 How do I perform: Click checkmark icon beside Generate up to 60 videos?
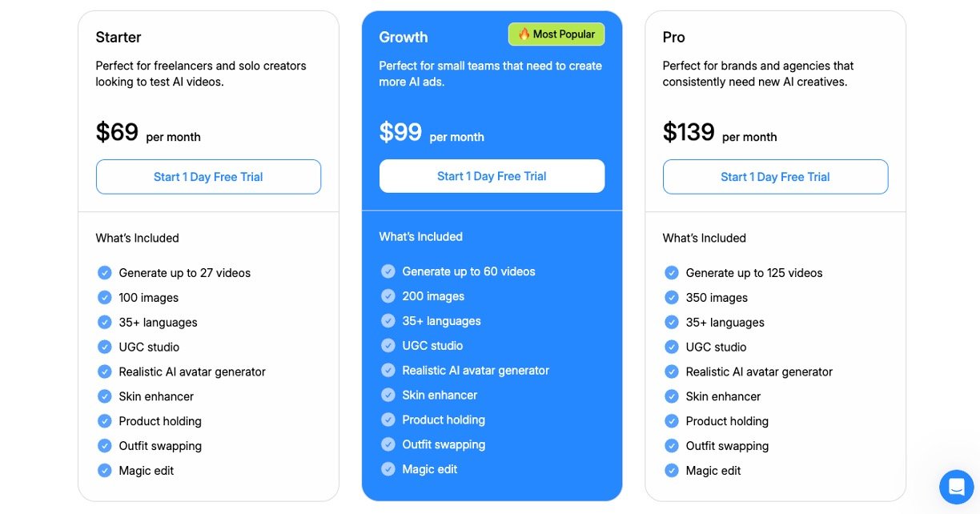point(388,271)
